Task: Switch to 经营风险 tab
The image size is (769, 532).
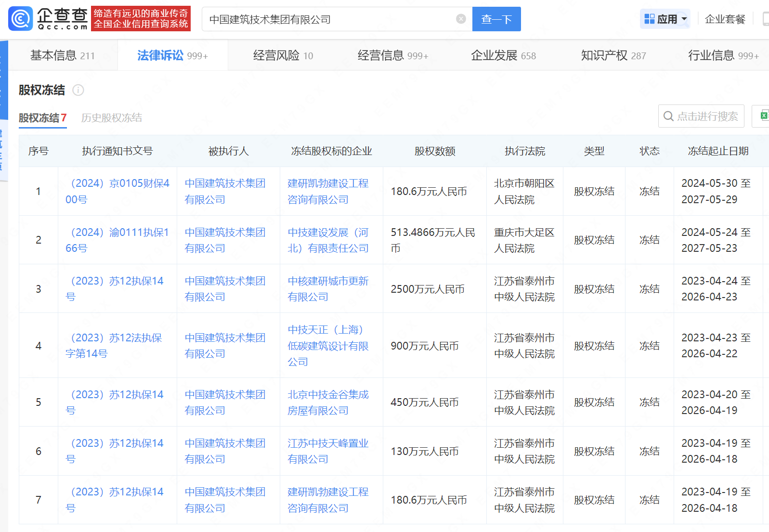Action: (x=283, y=55)
